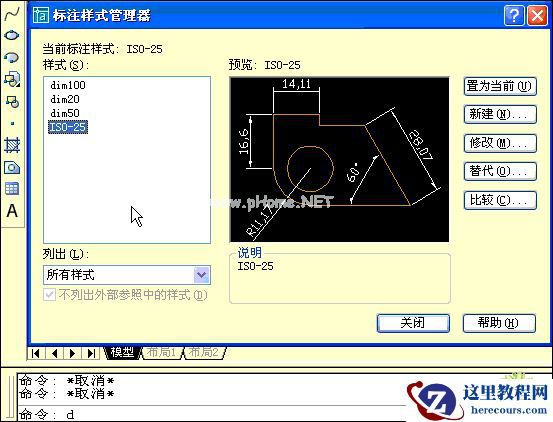Jump to last layout tab arrow

coord(91,353)
